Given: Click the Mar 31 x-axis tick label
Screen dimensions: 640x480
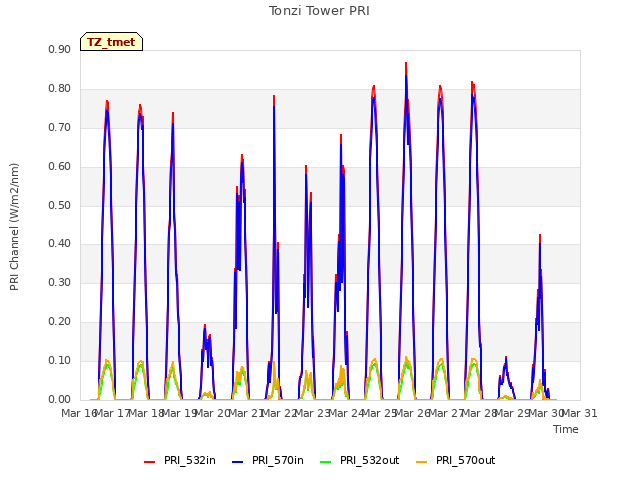Looking at the screenshot, I should coord(580,413).
